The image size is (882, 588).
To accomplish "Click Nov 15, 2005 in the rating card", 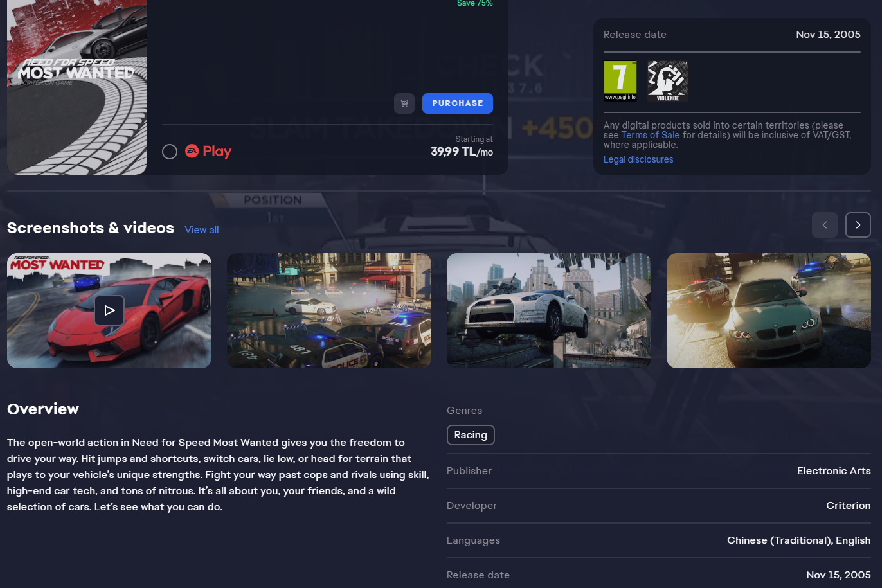I will [x=828, y=35].
